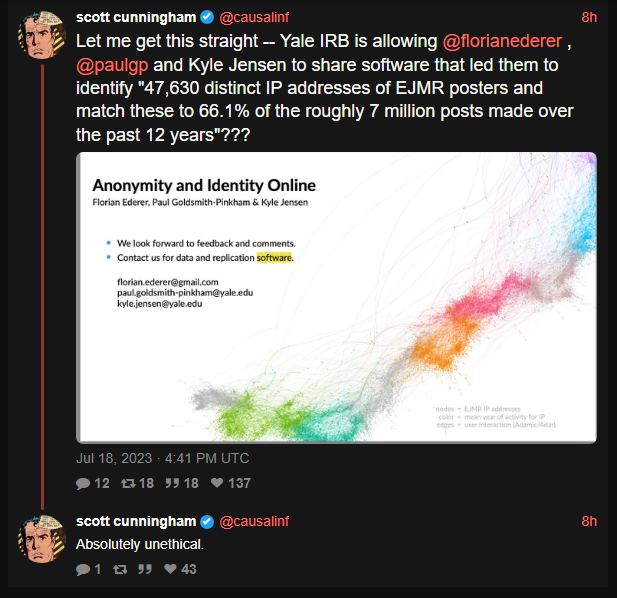The width and height of the screenshot is (617, 598).
Task: Retweet the "Absolutely unethical." tweet
Action: pyautogui.click(x=122, y=569)
